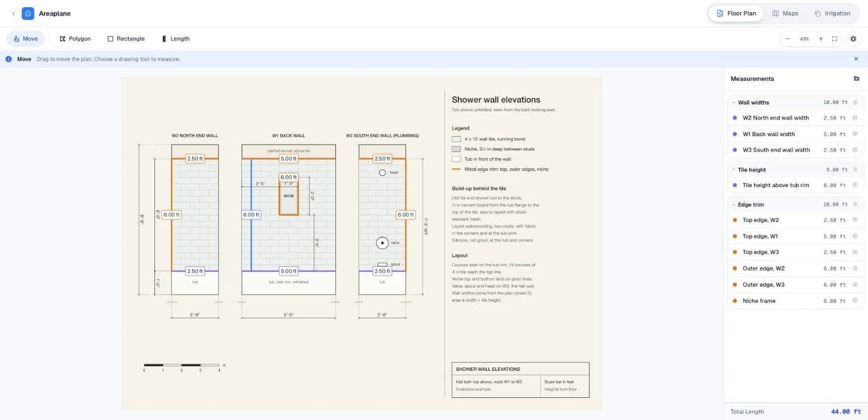The image size is (868, 420).
Task: Switch to the Maps tab
Action: 785,13
